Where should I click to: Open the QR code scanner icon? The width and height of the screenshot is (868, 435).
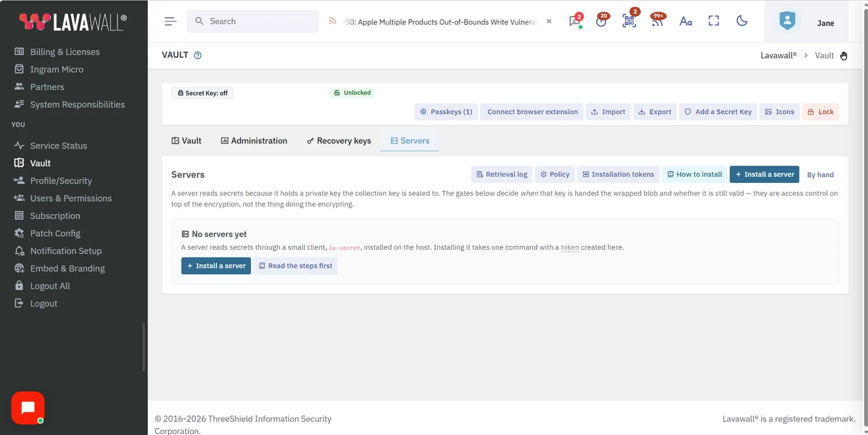coord(629,21)
